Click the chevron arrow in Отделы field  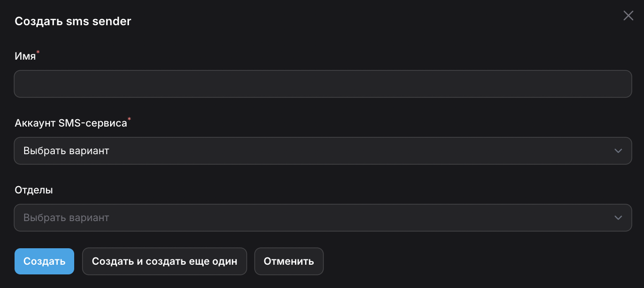tap(618, 218)
